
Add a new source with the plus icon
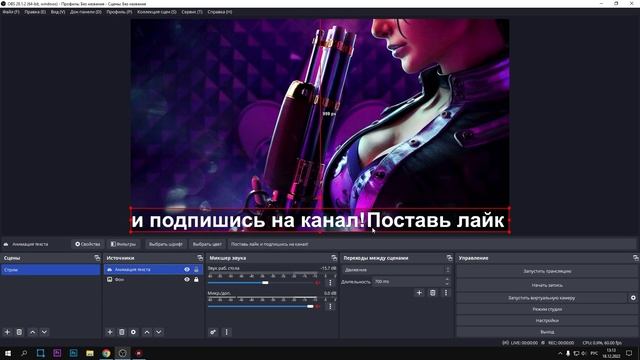109,332
